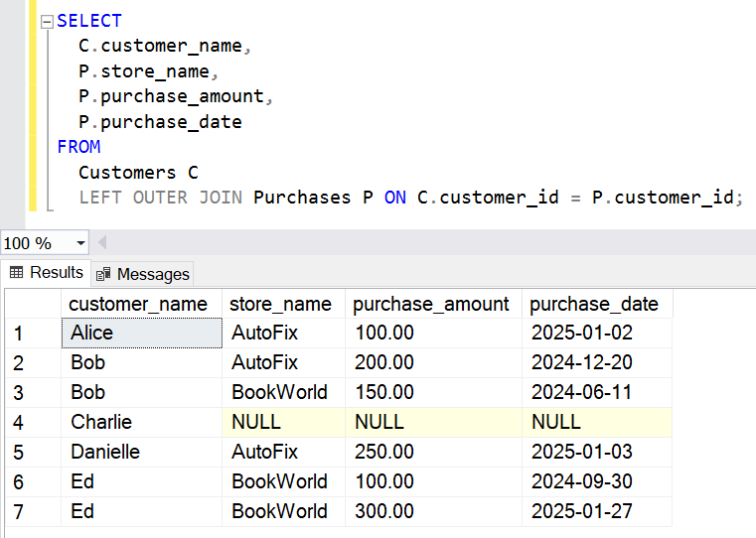Select the customer_name column header

pyautogui.click(x=139, y=304)
